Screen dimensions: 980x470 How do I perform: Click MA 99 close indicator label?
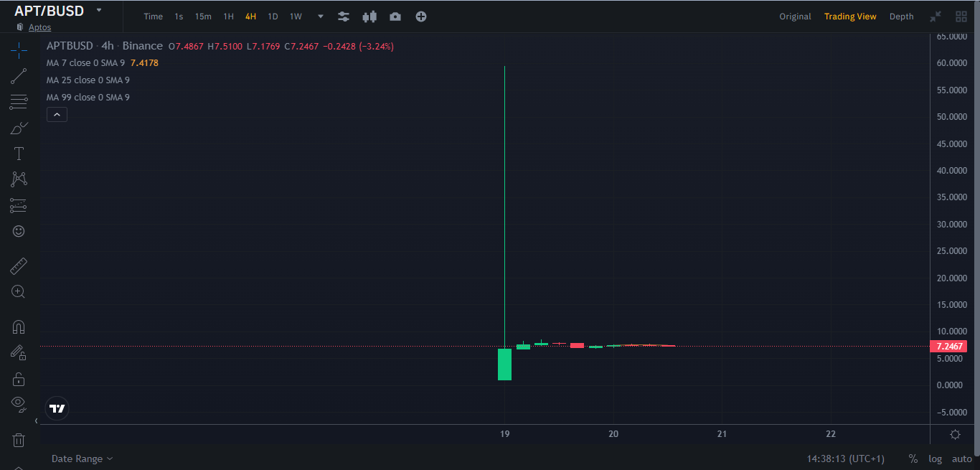coord(88,98)
